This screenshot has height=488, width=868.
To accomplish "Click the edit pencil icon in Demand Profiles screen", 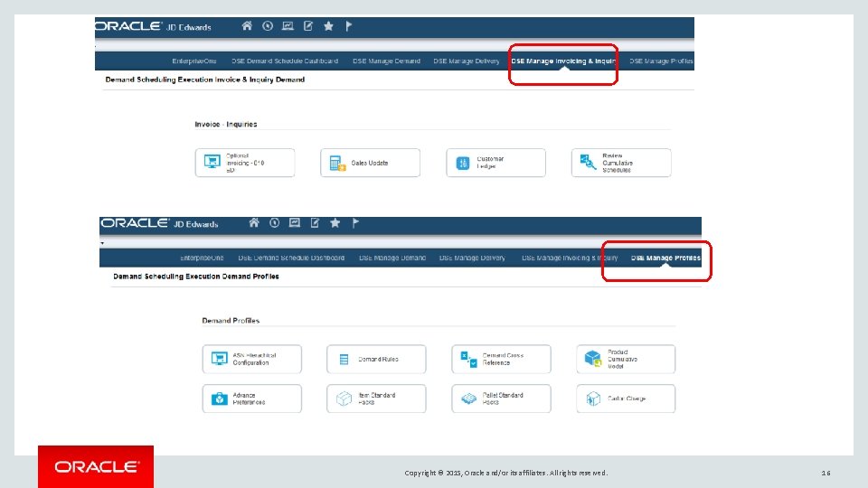I will click(x=315, y=223).
